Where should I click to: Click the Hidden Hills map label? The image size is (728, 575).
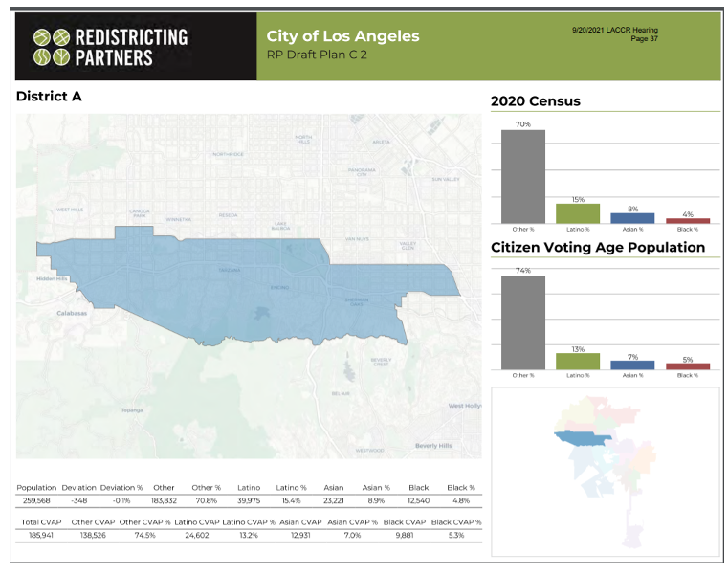pyautogui.click(x=52, y=279)
